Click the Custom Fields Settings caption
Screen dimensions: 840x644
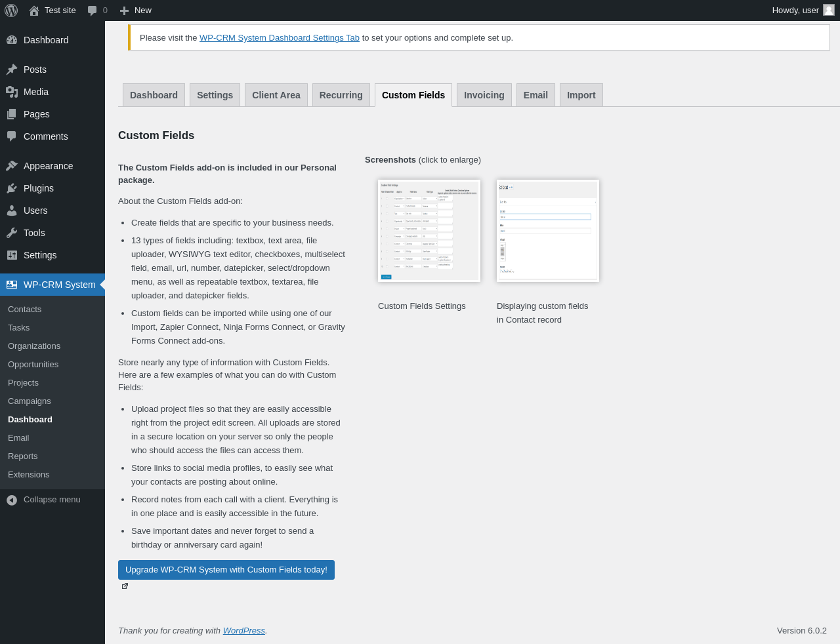point(422,306)
